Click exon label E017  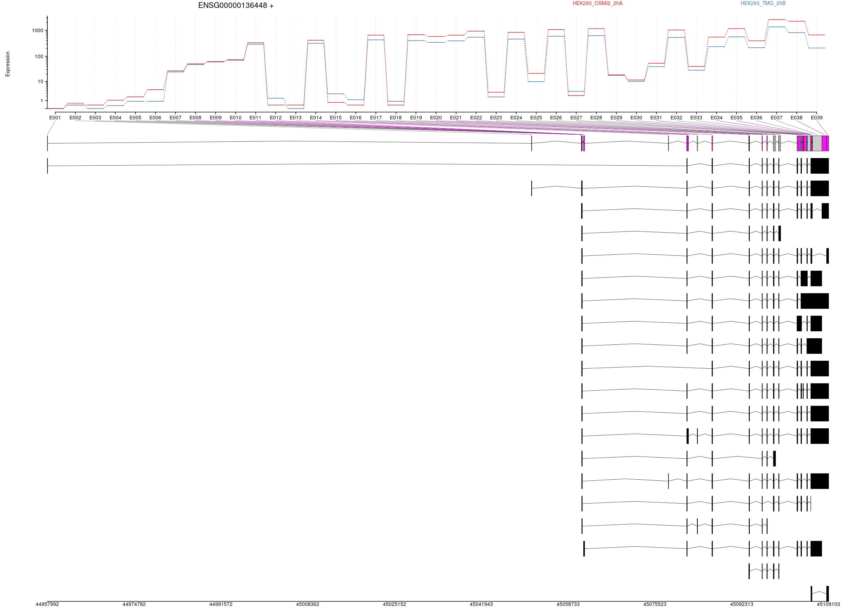(x=376, y=118)
